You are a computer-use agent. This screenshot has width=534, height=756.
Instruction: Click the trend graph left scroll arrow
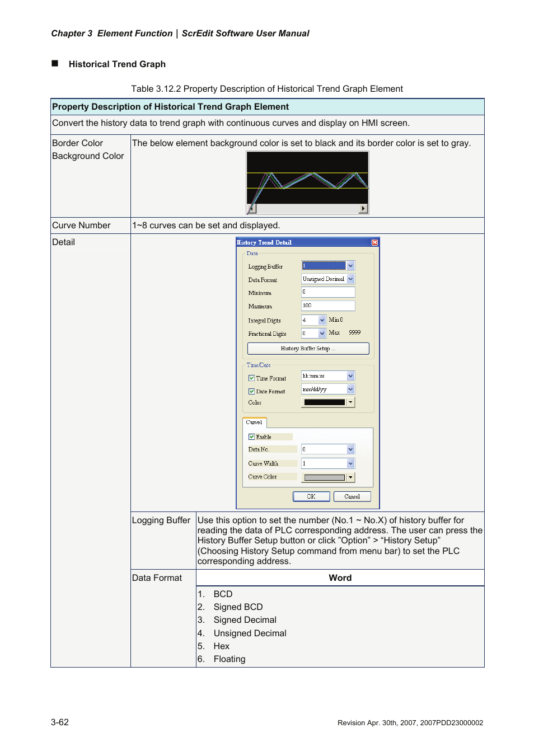[x=252, y=209]
